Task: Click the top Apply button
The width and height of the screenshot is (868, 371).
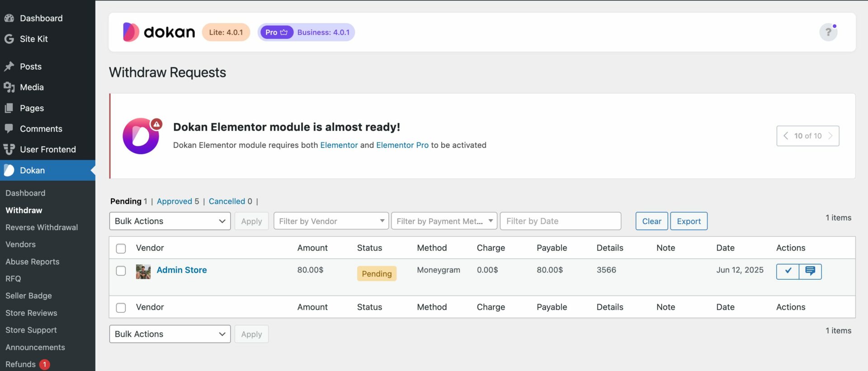Action: coord(251,221)
